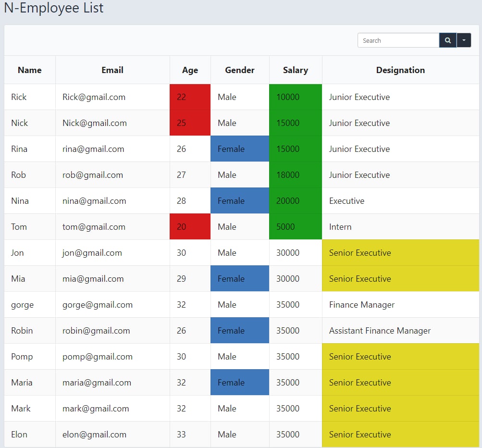Click the Assistant Finance Manager cell for Robin
The height and width of the screenshot is (448, 482).
[x=400, y=330]
